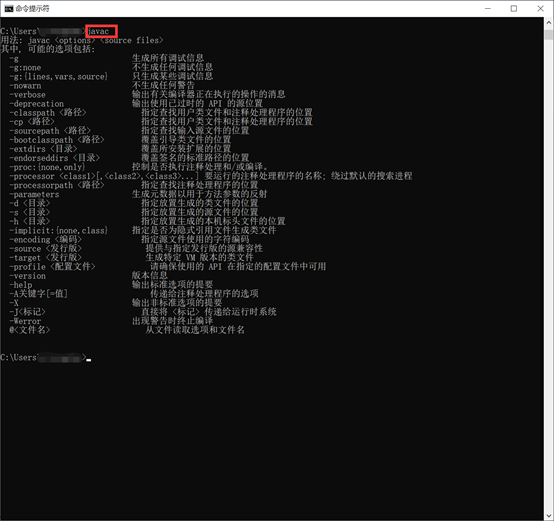Click the description '不生成任何警告'
The height and width of the screenshot is (521, 554).
(164, 85)
